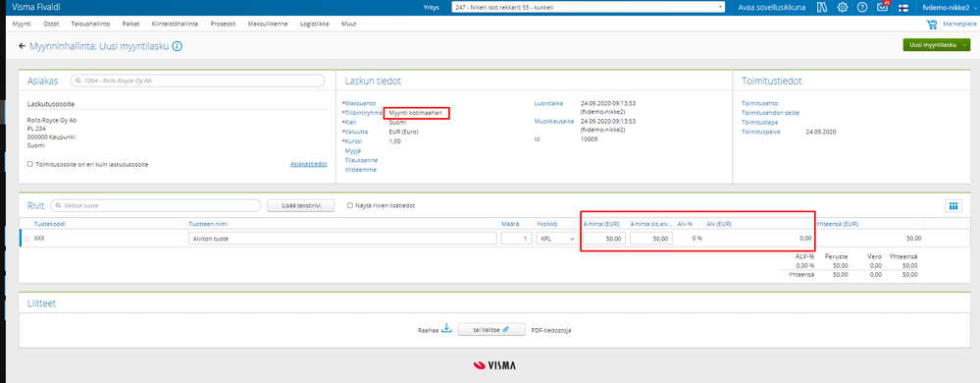Click the Määrä quantity field
Image resolution: width=980 pixels, height=383 pixels.
point(516,239)
